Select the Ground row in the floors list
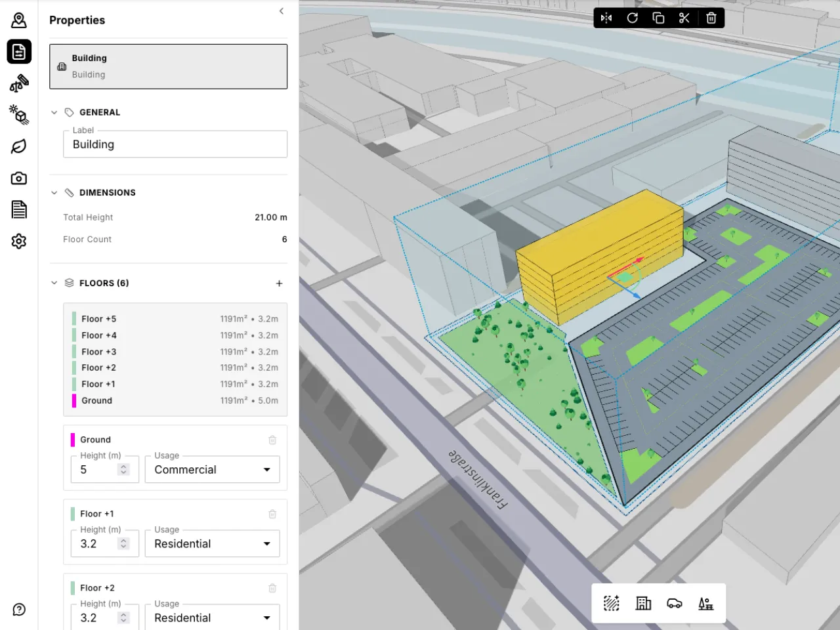The height and width of the screenshot is (630, 840). [175, 401]
